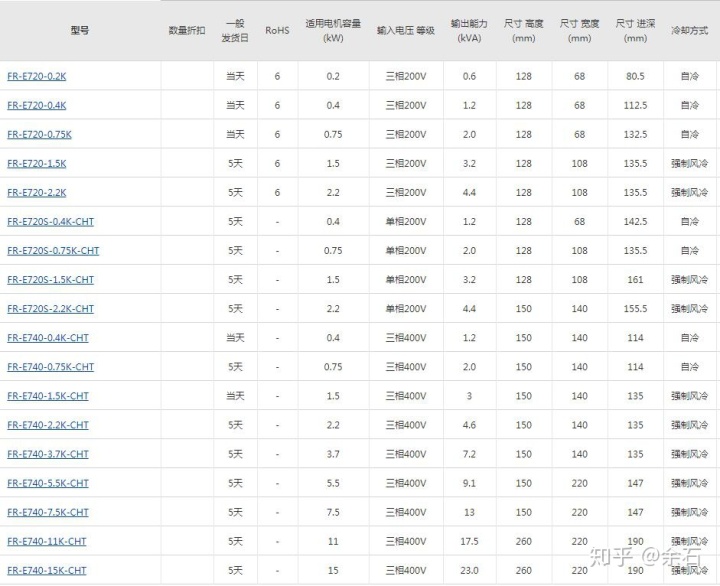Image resolution: width=720 pixels, height=586 pixels.
Task: Open the FR-E740-0.75K-CHT model link
Action: click(x=51, y=367)
